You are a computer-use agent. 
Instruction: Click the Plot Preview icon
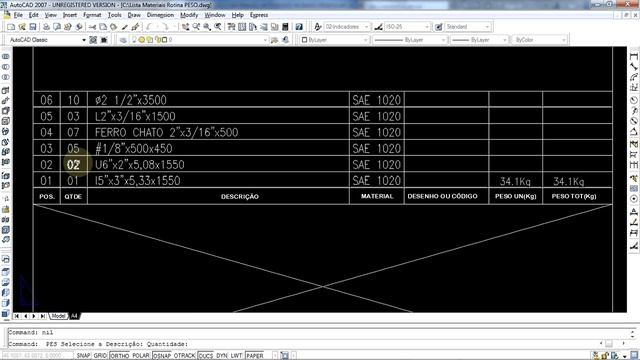coord(57,27)
